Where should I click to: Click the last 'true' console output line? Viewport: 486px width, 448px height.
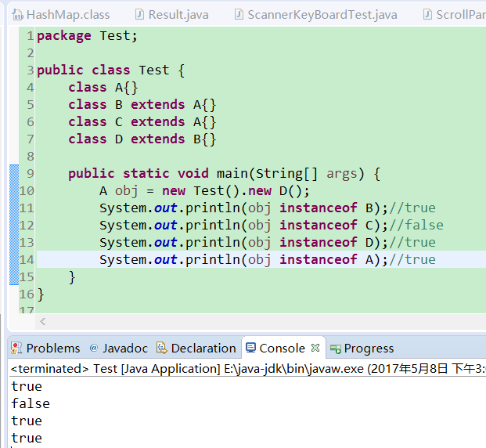(27, 438)
